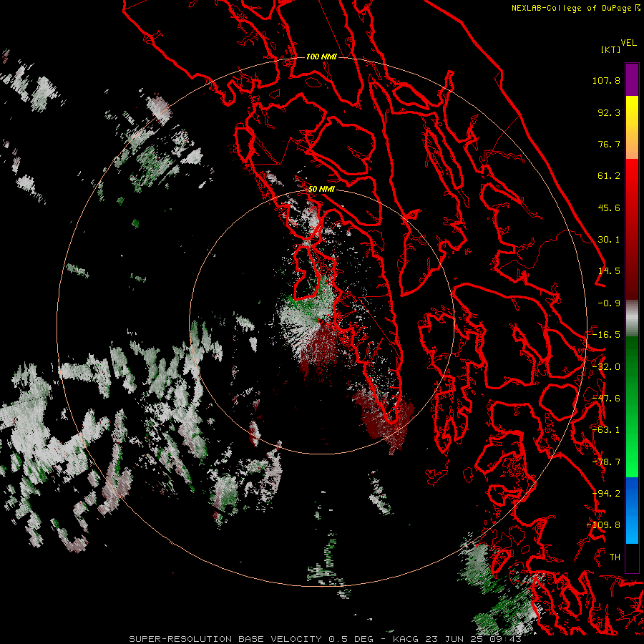644x644 pixels.
Task: Click the -78.7 legend value
Action: [x=606, y=462]
